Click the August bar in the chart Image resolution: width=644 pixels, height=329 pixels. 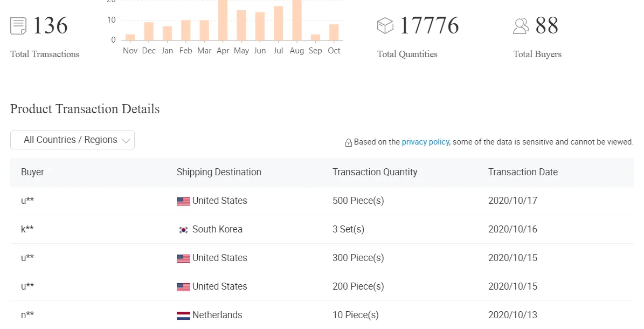pyautogui.click(x=296, y=22)
